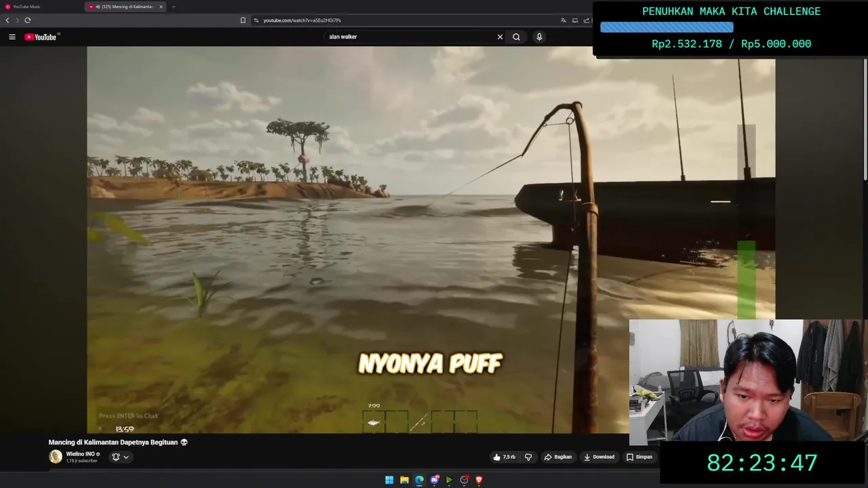Click video title Mancing di Kalimantan Dapetnya Begituan
This screenshot has width=868, height=488.
(113, 442)
